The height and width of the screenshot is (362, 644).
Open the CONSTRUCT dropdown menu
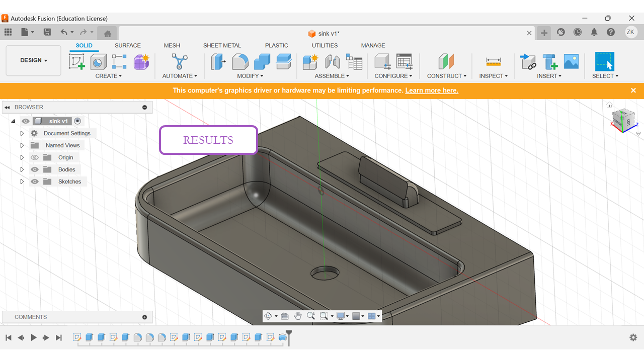pos(447,76)
